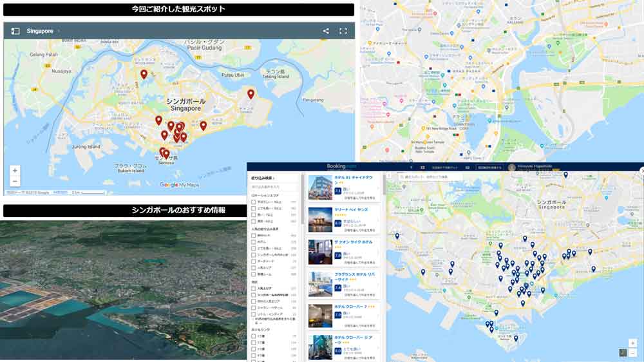Viewport: 644px width, 362px height.
Task: Open ホテル クローバー ジ アーツ name link
Action: coord(354,340)
